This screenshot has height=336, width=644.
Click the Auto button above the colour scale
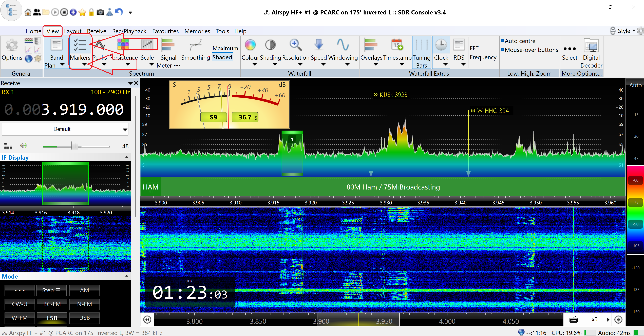[x=635, y=86]
